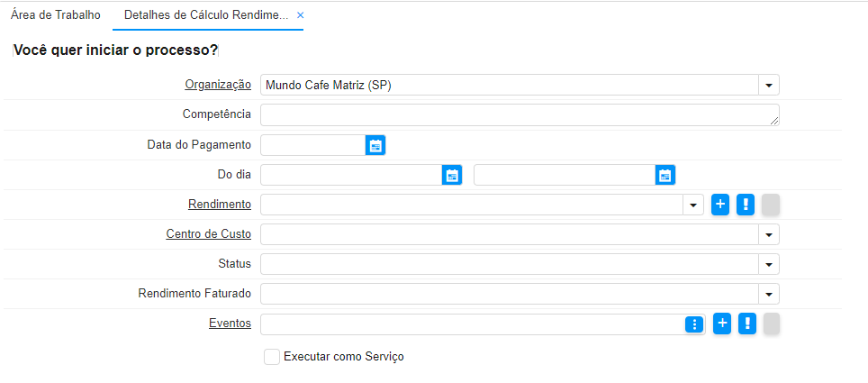Click the 'Do dia' label

[234, 175]
